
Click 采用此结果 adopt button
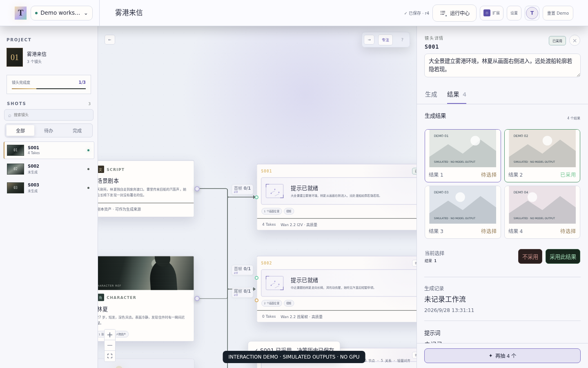point(563,257)
